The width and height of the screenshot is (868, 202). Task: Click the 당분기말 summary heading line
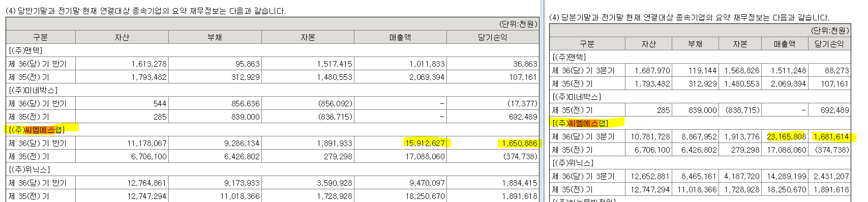tap(689, 17)
